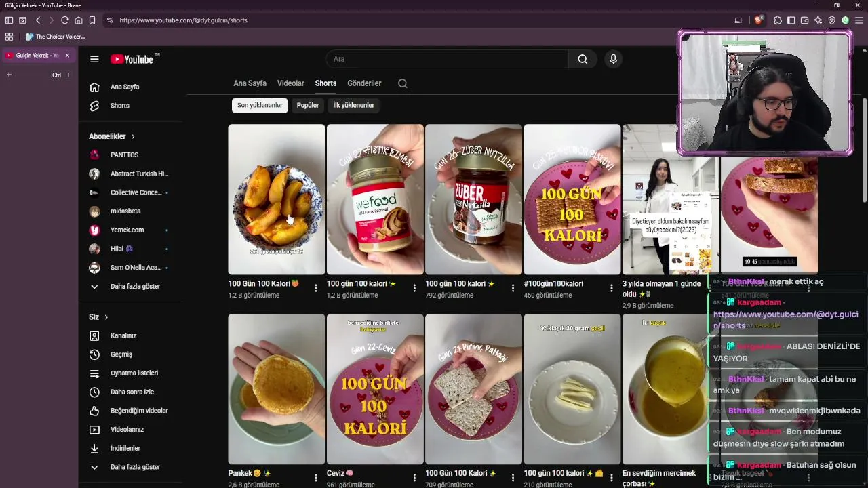Screen dimensions: 868x488
Task: Bookmark this page in Brave
Action: pos(92,20)
